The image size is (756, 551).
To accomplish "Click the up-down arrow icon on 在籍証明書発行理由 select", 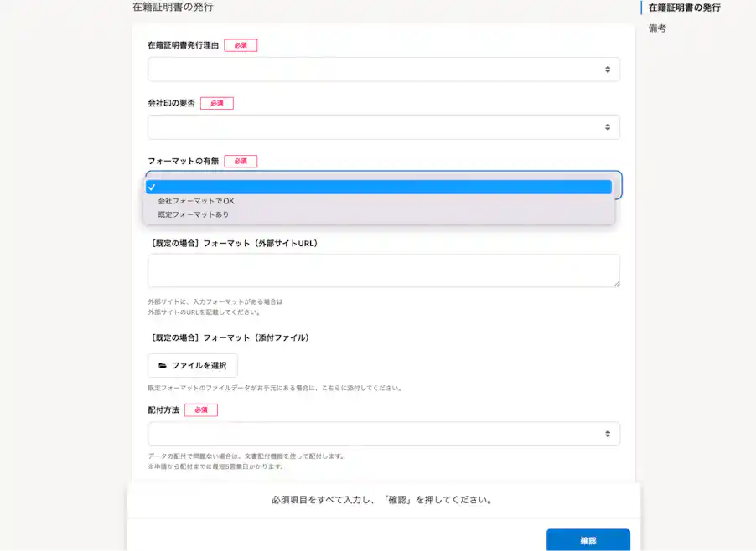I will tap(608, 68).
